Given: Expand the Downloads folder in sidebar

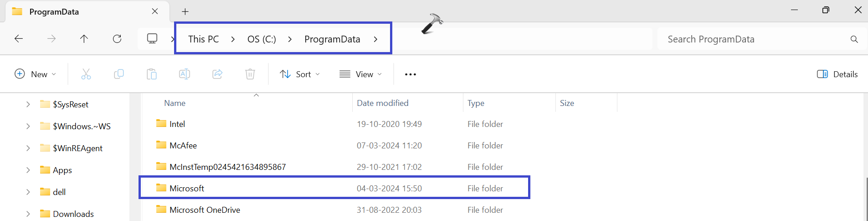Looking at the screenshot, I should (x=28, y=214).
